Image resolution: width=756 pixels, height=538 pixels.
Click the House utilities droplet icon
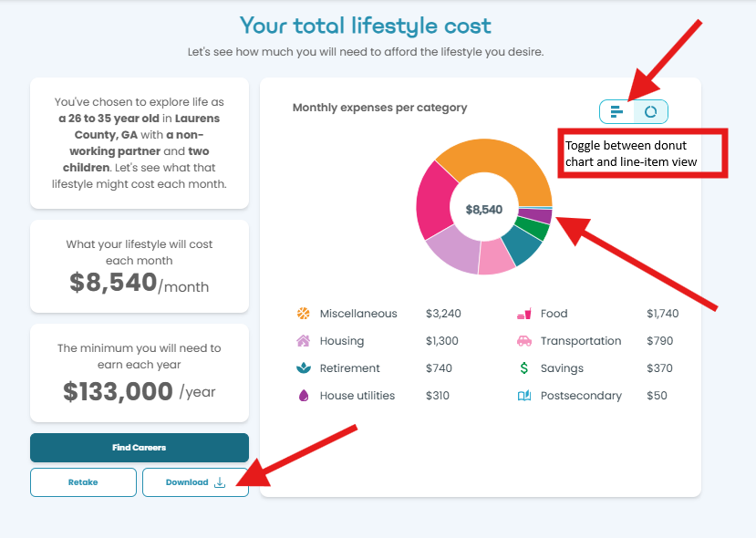(x=304, y=396)
